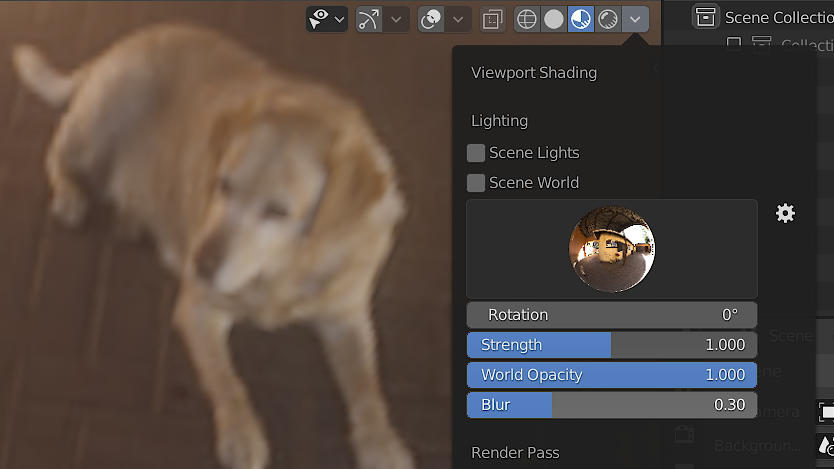Viewport: 834px width, 469px height.
Task: Adjust the World Opacity slider
Action: point(612,375)
